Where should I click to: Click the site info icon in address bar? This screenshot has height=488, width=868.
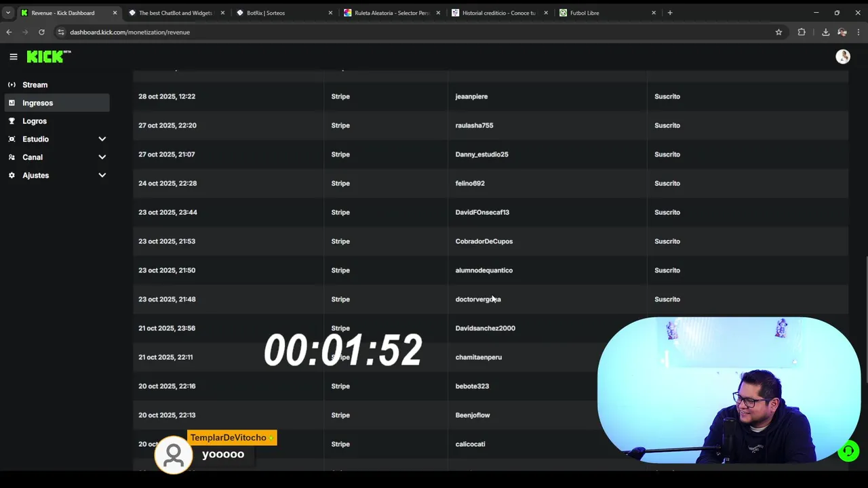[x=61, y=32]
